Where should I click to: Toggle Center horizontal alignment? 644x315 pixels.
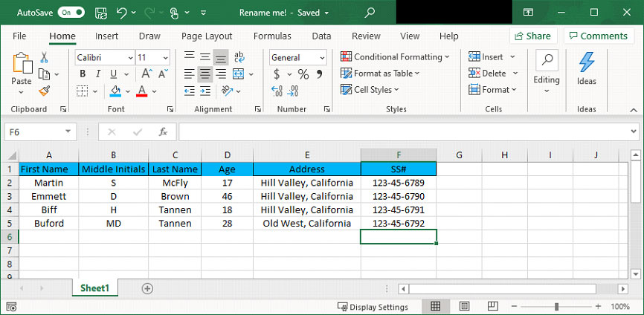click(205, 74)
